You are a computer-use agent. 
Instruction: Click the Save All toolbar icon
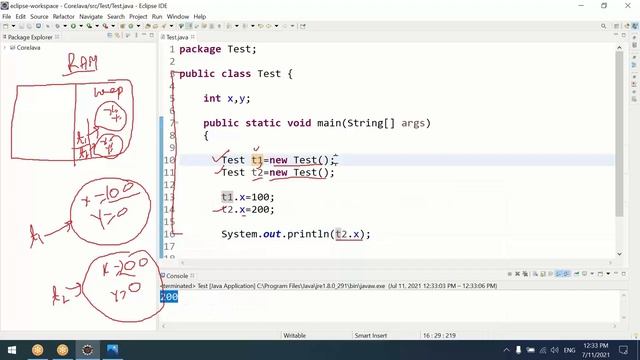coord(29,26)
